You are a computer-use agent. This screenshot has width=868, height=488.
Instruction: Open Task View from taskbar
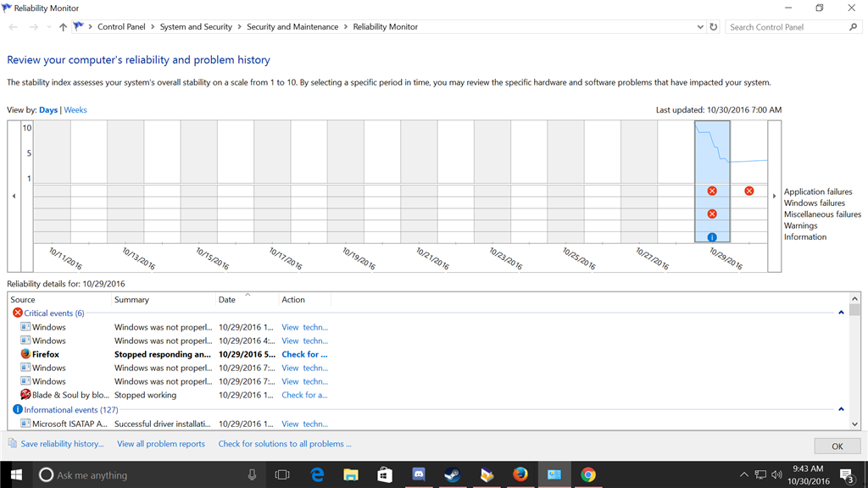tap(282, 474)
